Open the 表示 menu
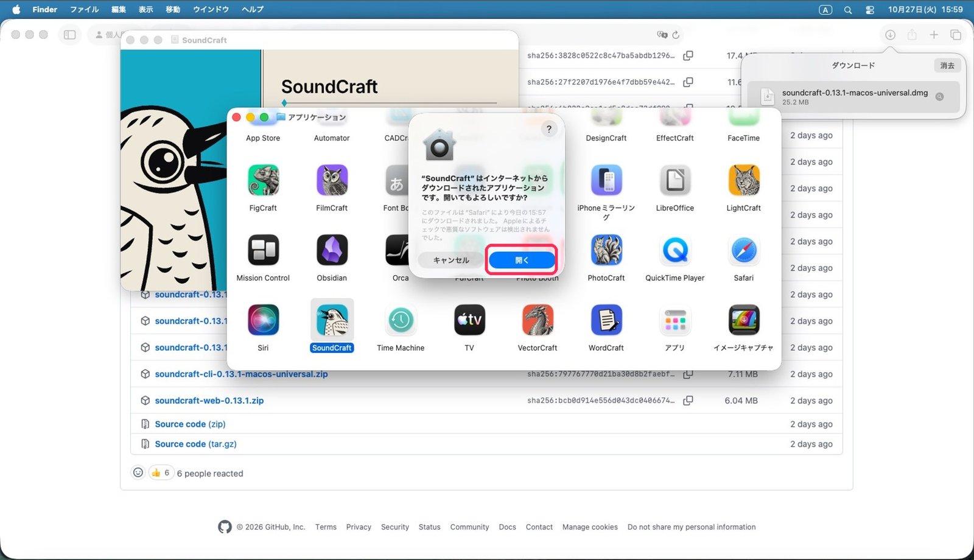 click(146, 9)
